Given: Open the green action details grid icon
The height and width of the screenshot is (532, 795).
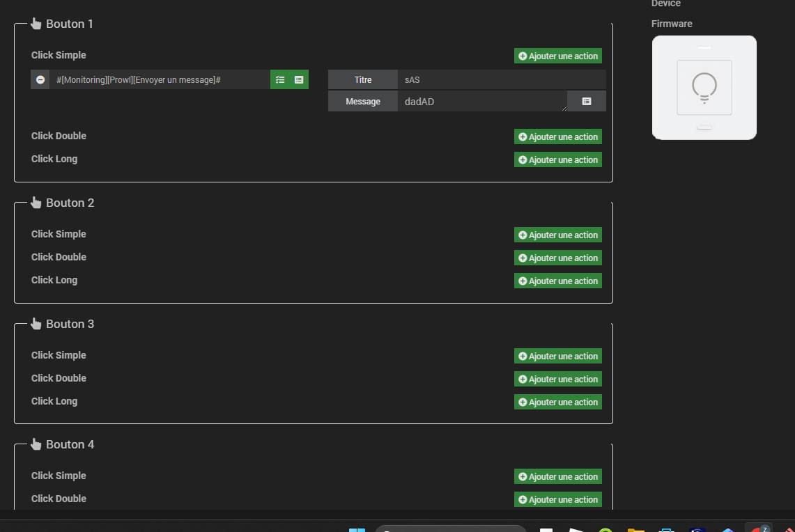Looking at the screenshot, I should pyautogui.click(x=298, y=79).
